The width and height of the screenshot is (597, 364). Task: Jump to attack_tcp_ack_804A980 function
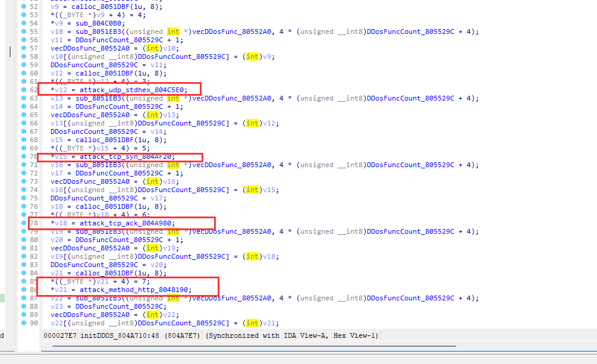point(127,223)
